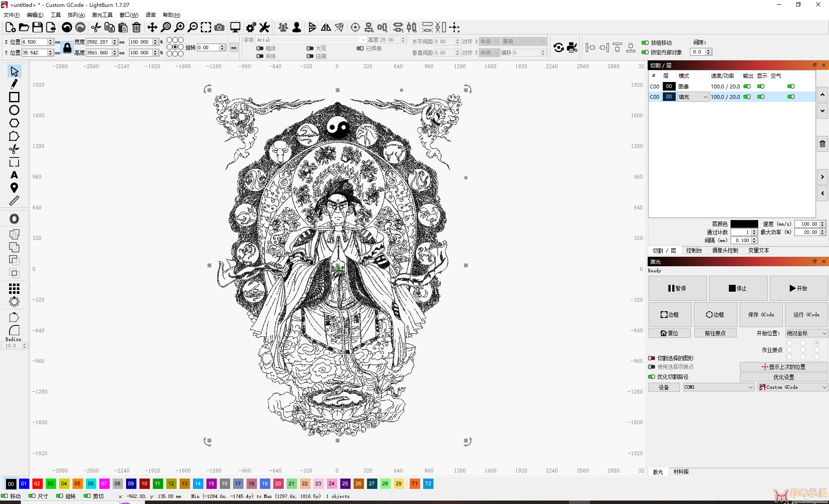Viewport: 829px width, 504px height.
Task: Toggle 优化切割路径 switch
Action: 652,377
